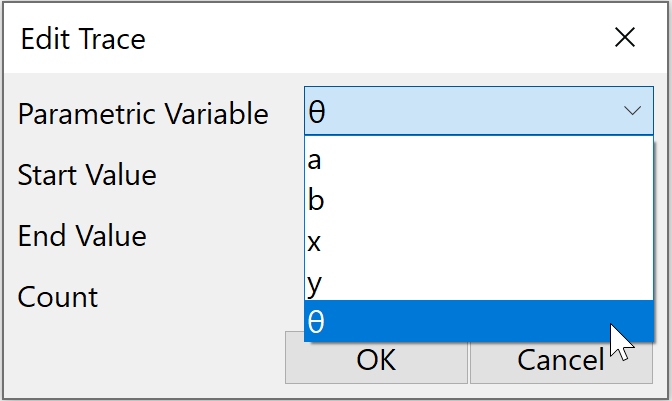Click the Edit Trace title text

point(83,39)
